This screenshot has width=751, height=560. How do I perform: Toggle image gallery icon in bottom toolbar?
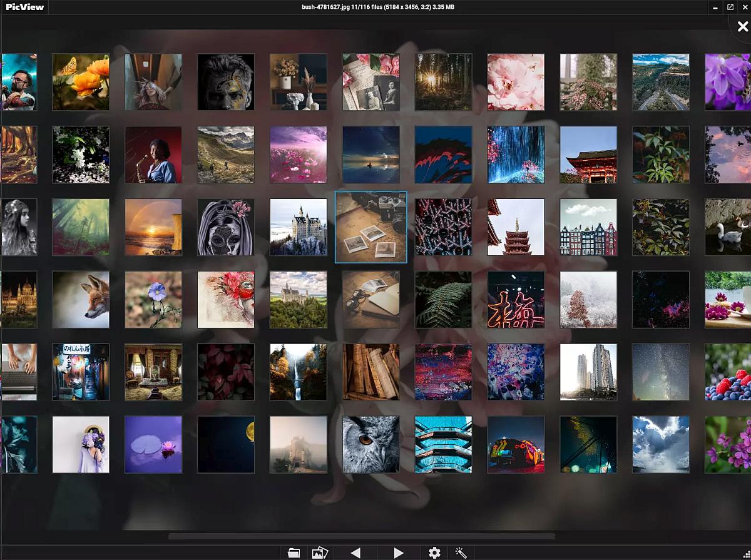click(x=320, y=552)
